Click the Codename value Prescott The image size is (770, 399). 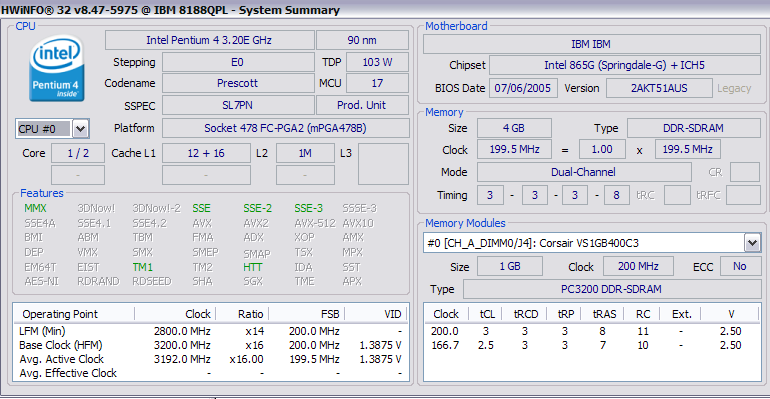coord(238,83)
